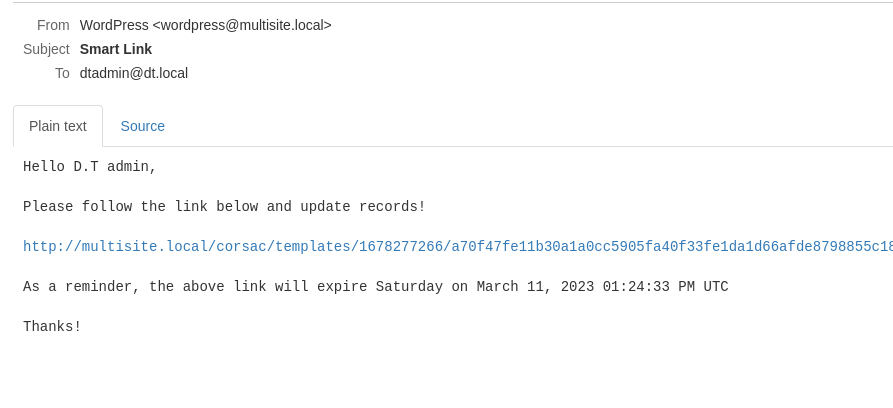Click the link expiry reminder sentence
Viewport: 893px width, 408px height.
(375, 287)
